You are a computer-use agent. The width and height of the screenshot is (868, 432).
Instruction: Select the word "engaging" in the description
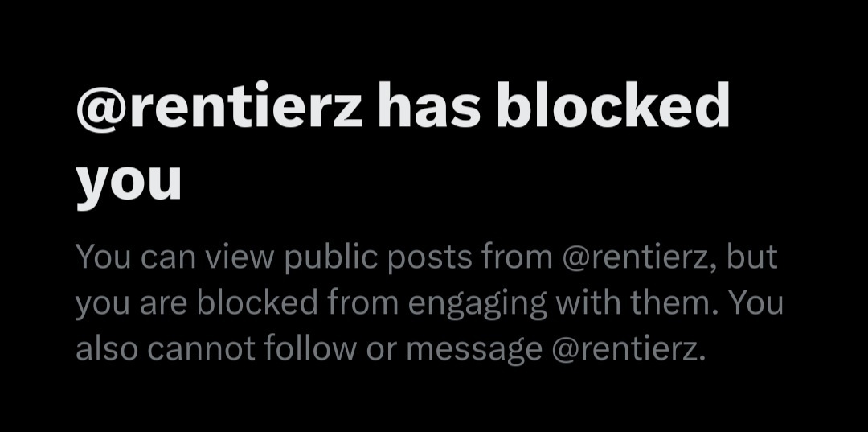coord(477,305)
